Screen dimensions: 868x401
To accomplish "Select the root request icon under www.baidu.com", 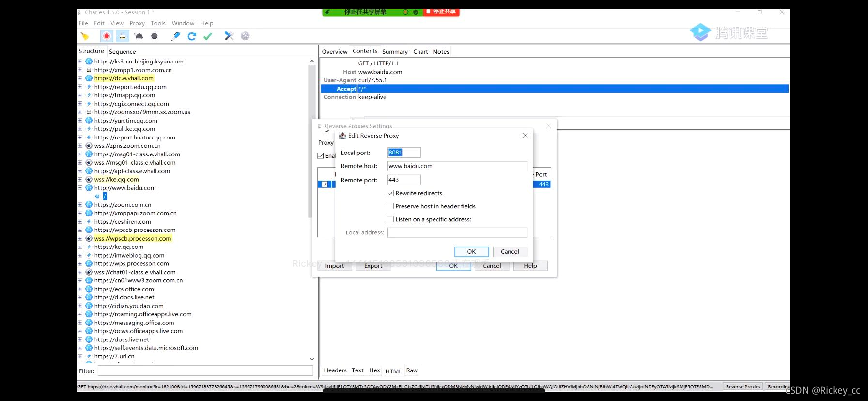I will pyautogui.click(x=97, y=196).
